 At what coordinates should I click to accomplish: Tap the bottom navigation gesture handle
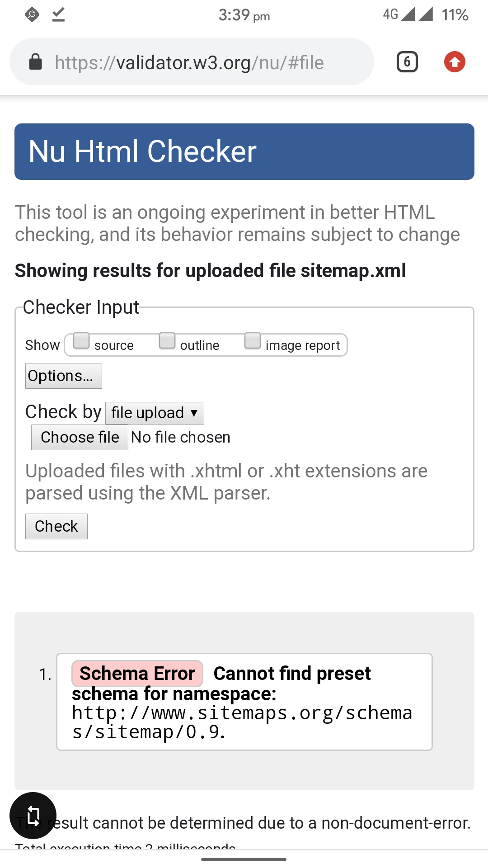(x=244, y=859)
